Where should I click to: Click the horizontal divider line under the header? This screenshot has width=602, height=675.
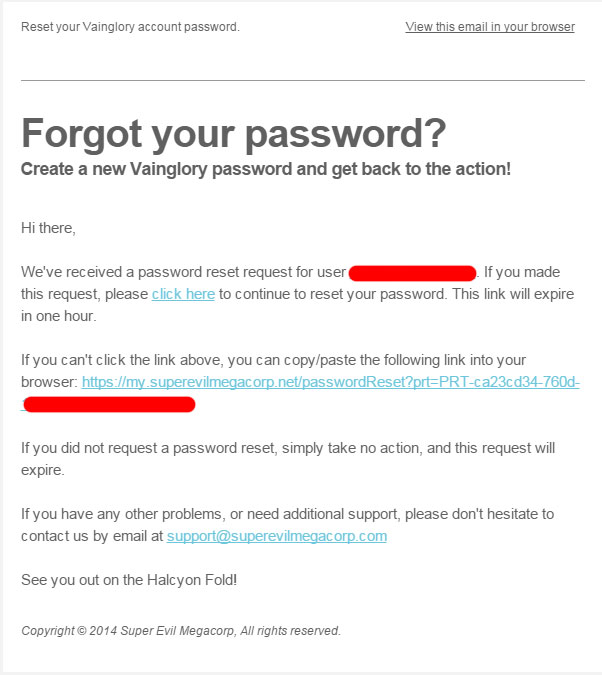click(x=303, y=80)
